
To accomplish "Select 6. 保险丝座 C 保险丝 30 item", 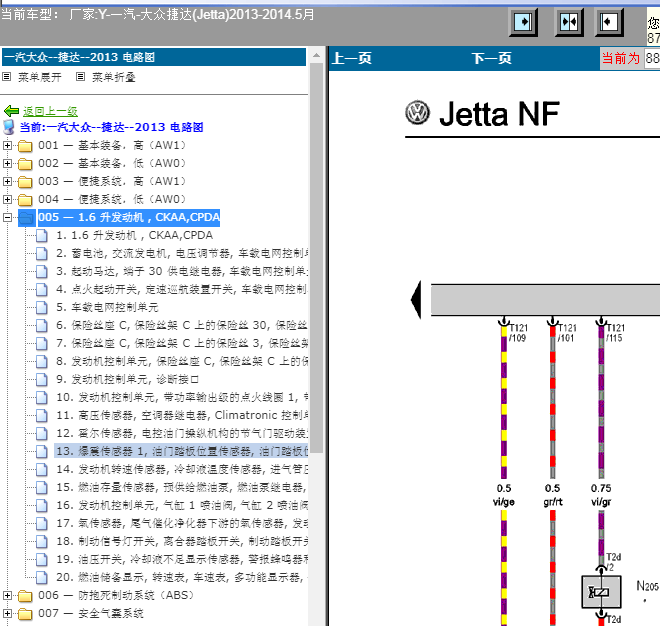I will click(182, 325).
